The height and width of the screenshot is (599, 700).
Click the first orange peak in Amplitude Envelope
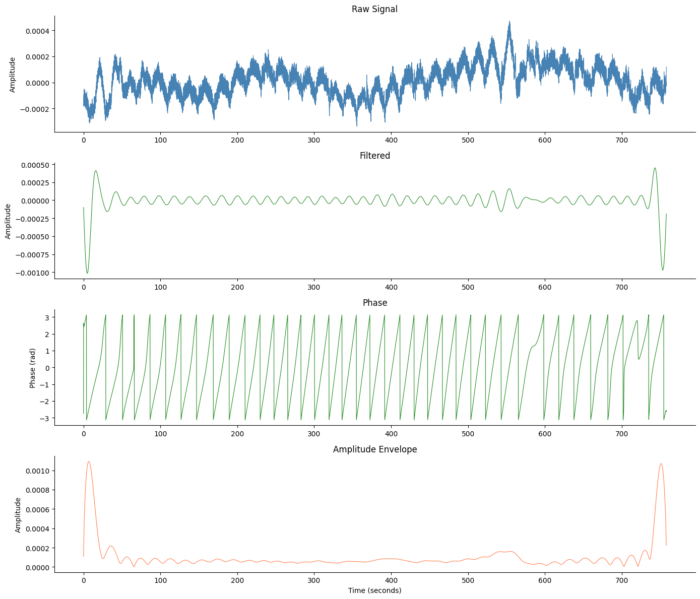tap(89, 461)
